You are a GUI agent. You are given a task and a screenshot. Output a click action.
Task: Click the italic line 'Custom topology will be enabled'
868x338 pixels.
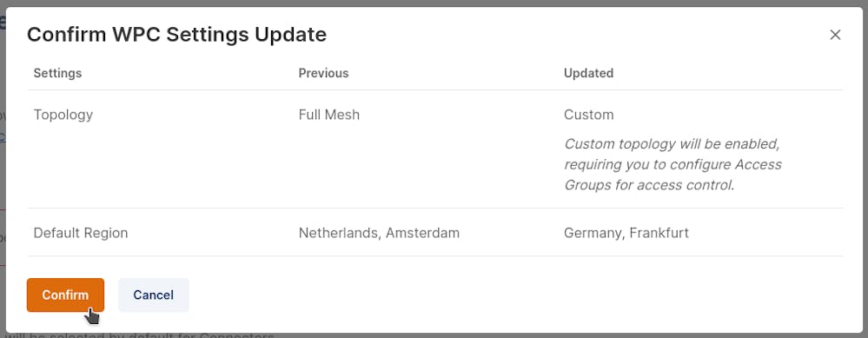(672, 144)
